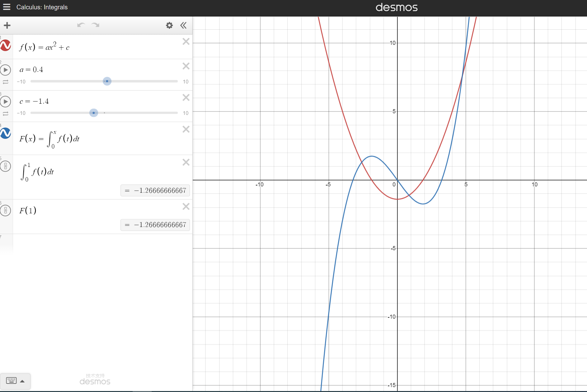Screen dimensions: 587x392
Task: Edit upper limit 10 of slider a
Action: click(x=186, y=82)
